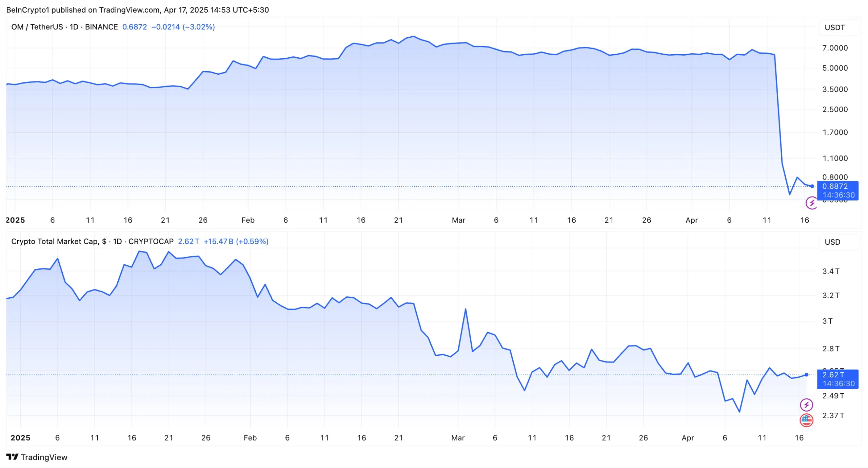Image resolution: width=868 pixels, height=468 pixels.
Task: Click the −0.0214 (−3.02%) change value
Action: [x=183, y=27]
